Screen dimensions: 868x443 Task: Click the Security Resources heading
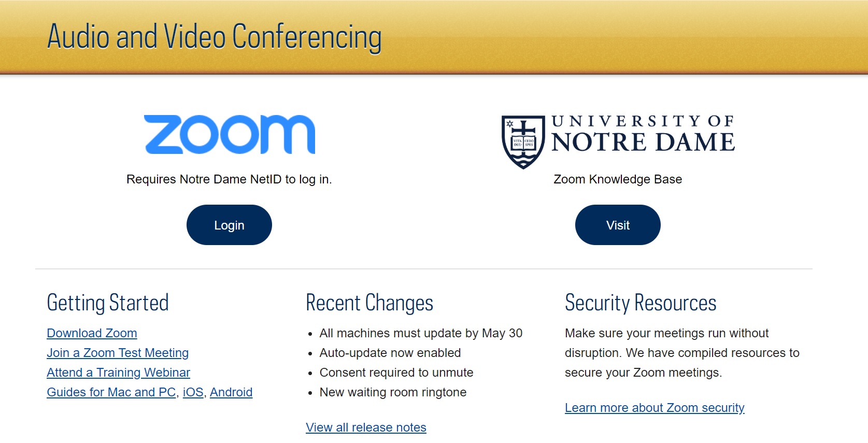pyautogui.click(x=641, y=302)
